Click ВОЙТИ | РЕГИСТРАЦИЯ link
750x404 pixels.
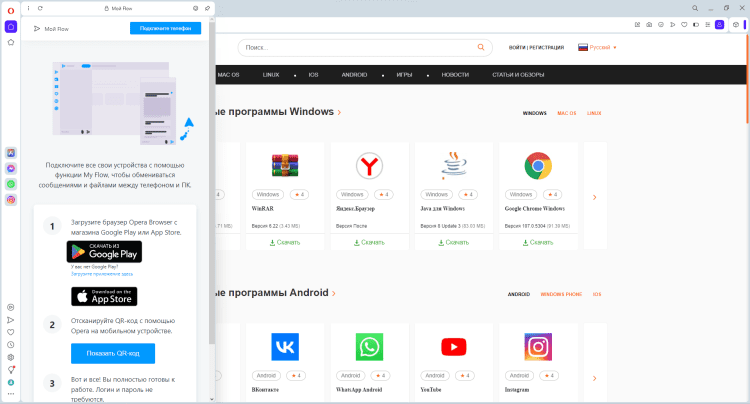point(536,47)
